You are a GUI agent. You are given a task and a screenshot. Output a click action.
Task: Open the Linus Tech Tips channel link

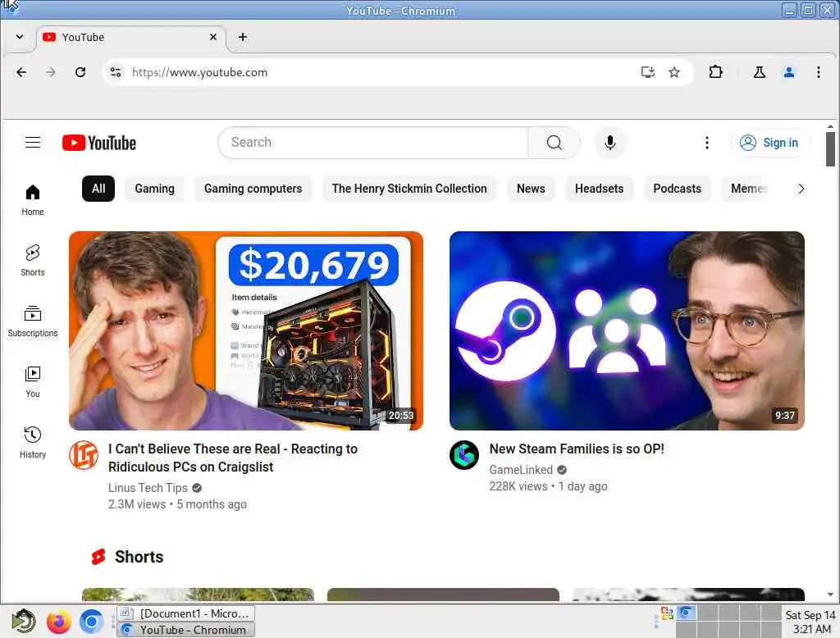click(148, 487)
